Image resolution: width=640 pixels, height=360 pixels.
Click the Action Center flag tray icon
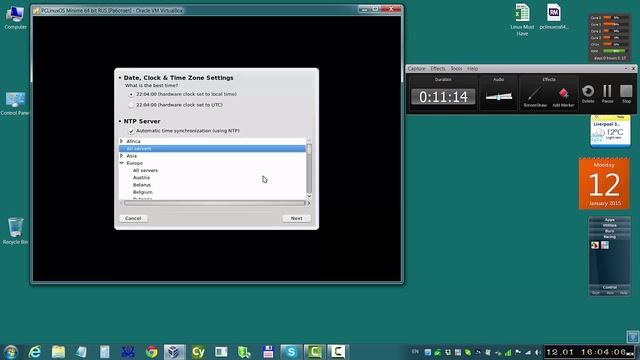(518, 352)
